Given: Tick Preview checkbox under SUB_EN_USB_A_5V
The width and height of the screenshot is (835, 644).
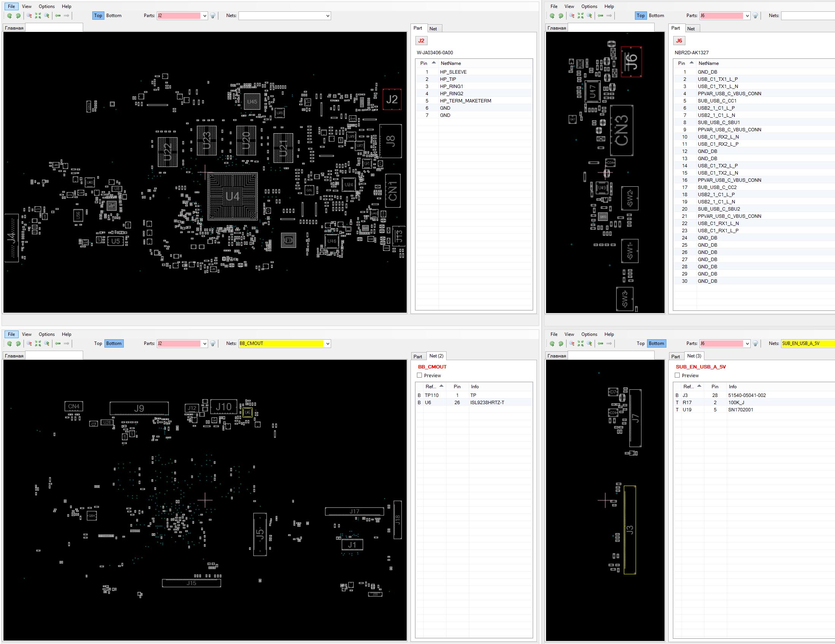Looking at the screenshot, I should pyautogui.click(x=677, y=375).
